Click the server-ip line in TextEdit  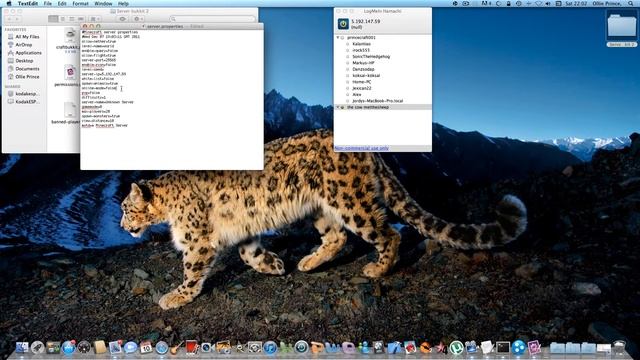click(104, 74)
